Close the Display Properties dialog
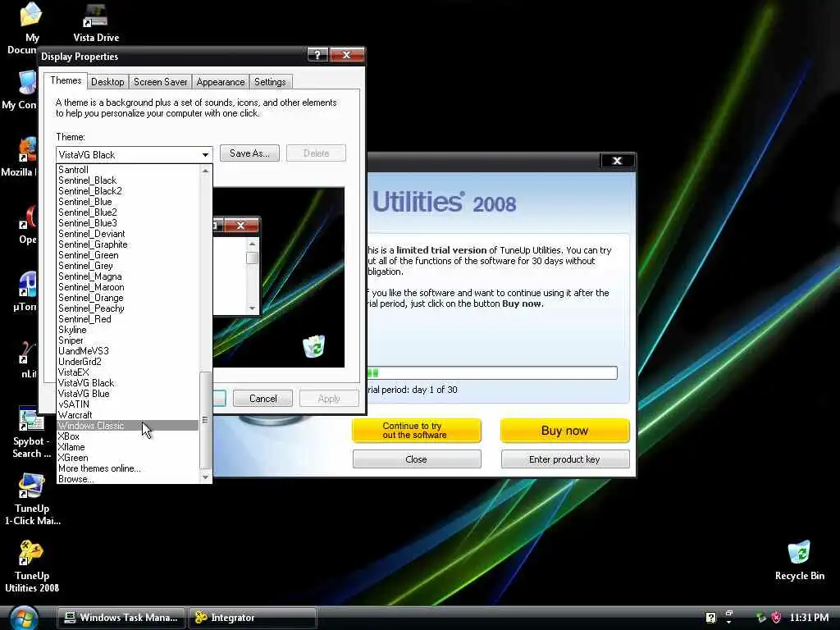The width and height of the screenshot is (840, 630). click(x=347, y=55)
